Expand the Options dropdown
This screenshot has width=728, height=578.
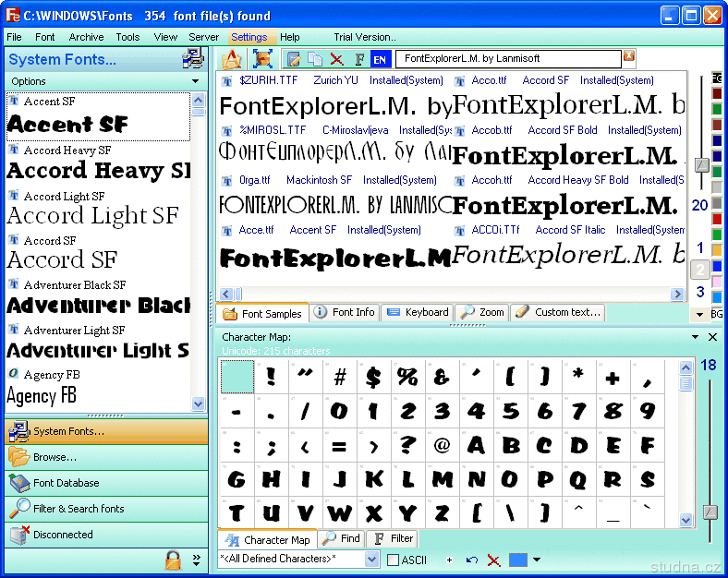tap(196, 81)
